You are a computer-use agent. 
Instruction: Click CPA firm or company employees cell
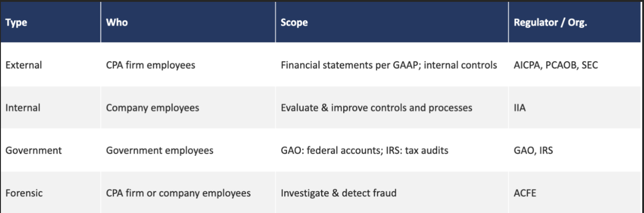pos(178,193)
